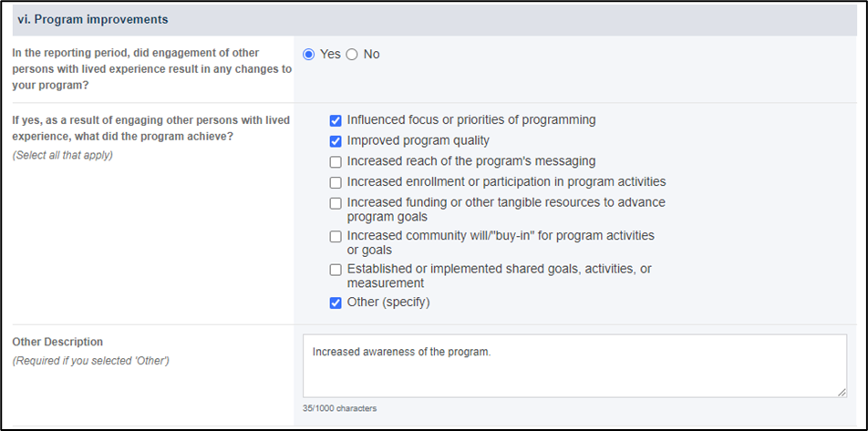Screen dimensions: 868x431
Task: Check 'Established or implemented shared goals' option
Action: [x=336, y=270]
